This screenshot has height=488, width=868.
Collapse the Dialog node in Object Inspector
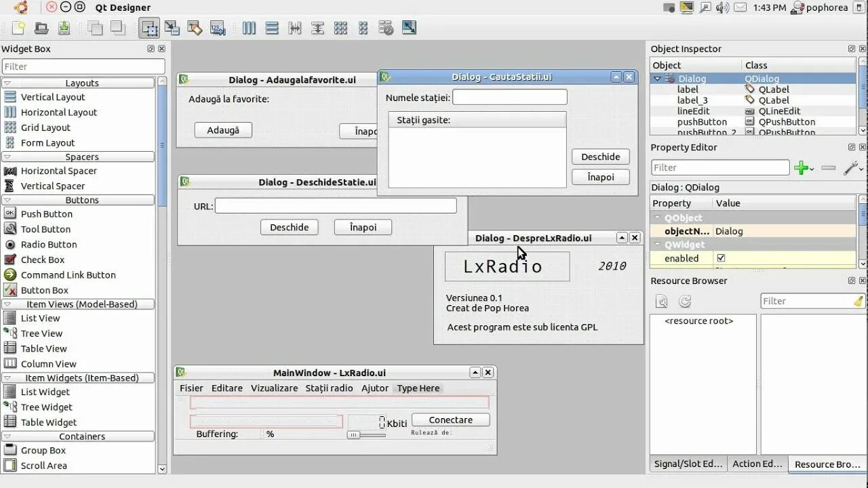tap(657, 79)
